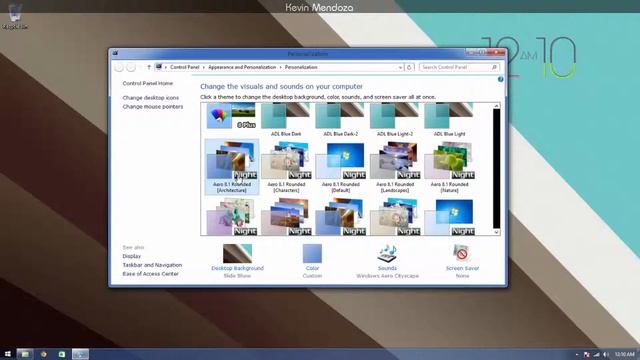The height and width of the screenshot is (360, 640).
Task: Choose the ADL Blue Light-2 theme
Action: tap(395, 120)
